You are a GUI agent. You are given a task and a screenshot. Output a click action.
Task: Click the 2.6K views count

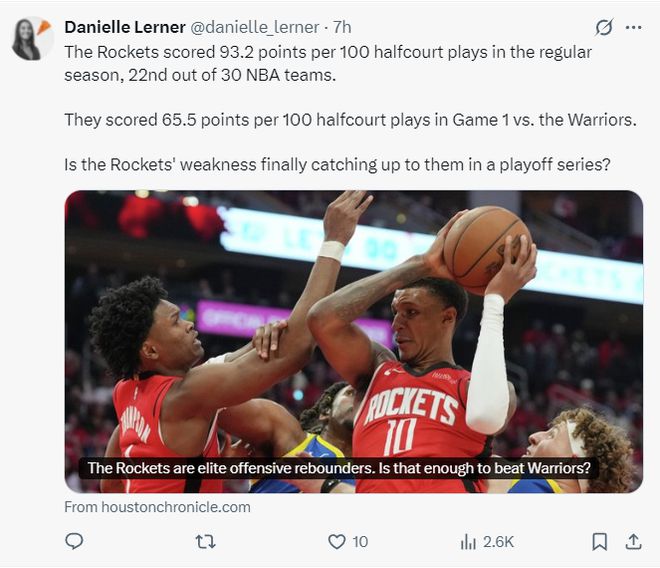point(498,542)
